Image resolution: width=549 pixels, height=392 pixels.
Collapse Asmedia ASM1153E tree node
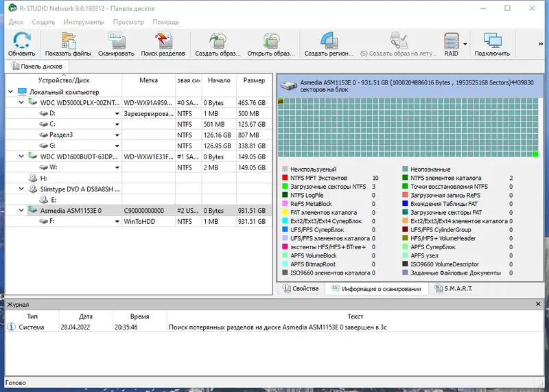[x=21, y=210]
